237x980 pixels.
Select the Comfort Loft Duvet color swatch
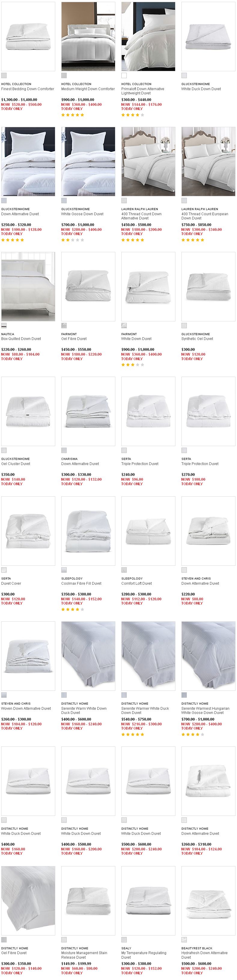(x=124, y=570)
